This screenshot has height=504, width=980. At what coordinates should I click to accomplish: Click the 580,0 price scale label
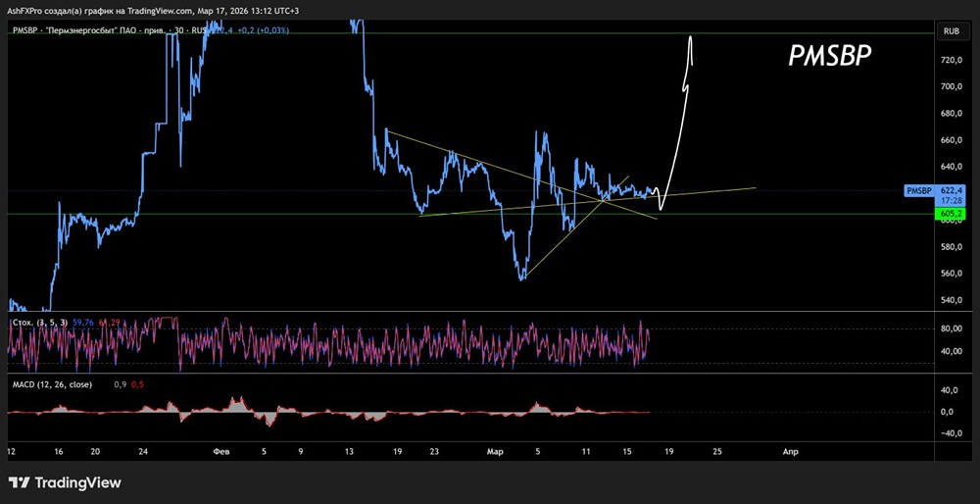click(954, 247)
